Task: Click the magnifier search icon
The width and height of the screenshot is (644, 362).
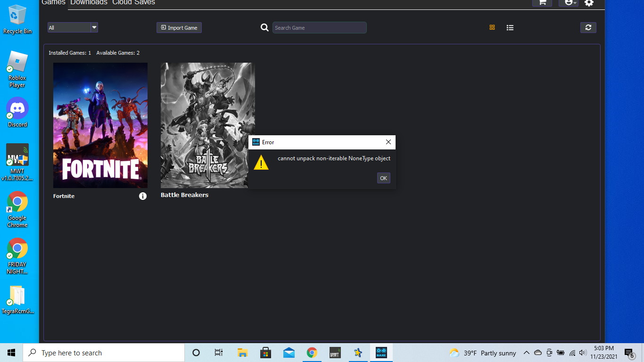Action: click(x=264, y=27)
